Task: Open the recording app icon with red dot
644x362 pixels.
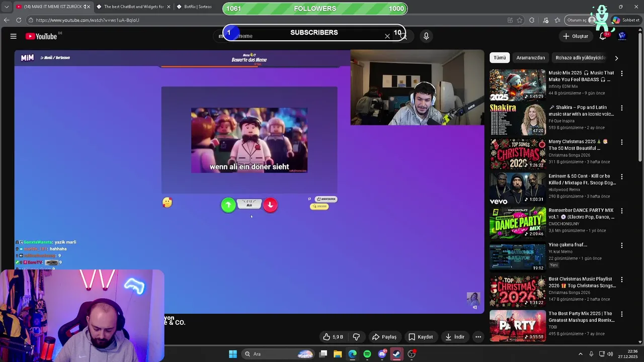Action: [412, 354]
